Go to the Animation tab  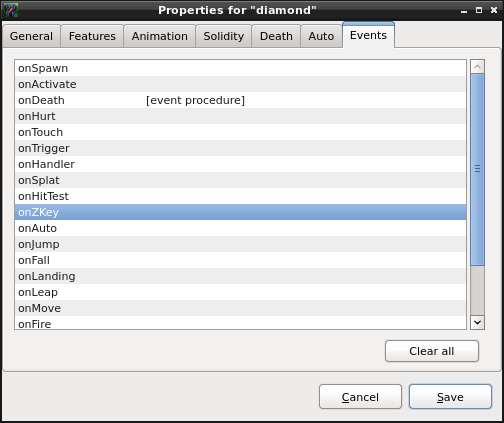point(160,36)
